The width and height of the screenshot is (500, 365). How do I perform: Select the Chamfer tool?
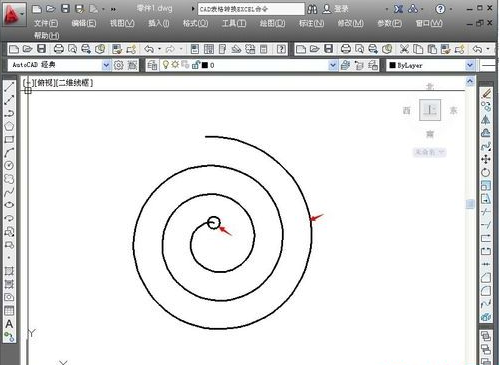pyautogui.click(x=486, y=277)
